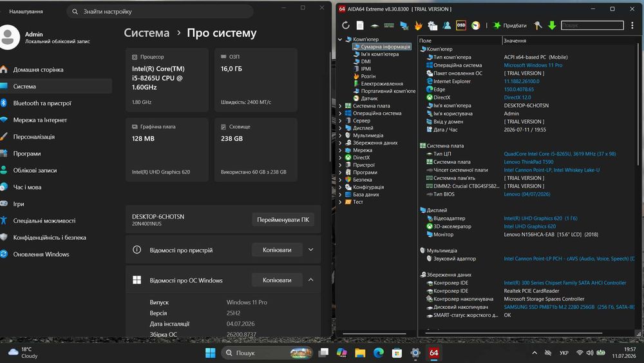
Task: Click the Придбати button in the AIDA64 toolbar
Action: click(x=509, y=26)
